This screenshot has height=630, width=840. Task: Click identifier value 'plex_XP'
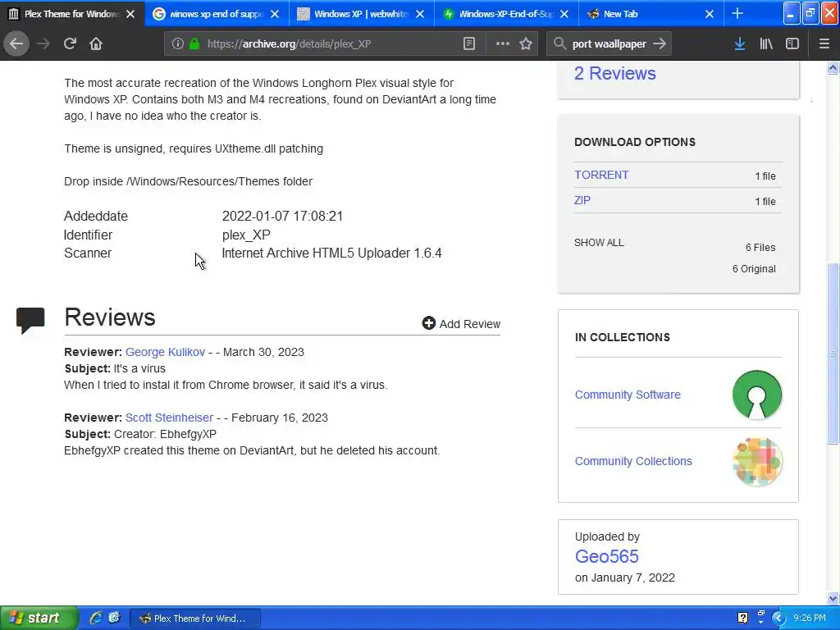click(x=246, y=235)
